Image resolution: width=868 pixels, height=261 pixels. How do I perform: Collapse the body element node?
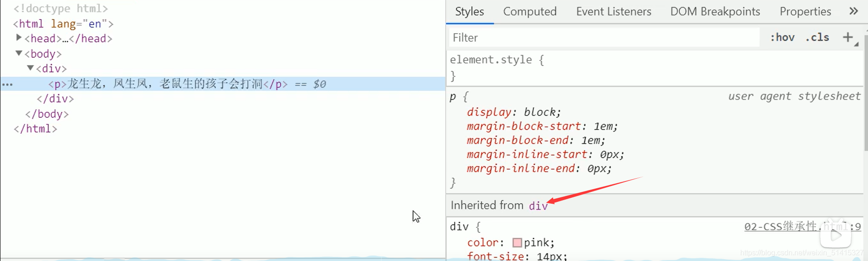coord(19,53)
